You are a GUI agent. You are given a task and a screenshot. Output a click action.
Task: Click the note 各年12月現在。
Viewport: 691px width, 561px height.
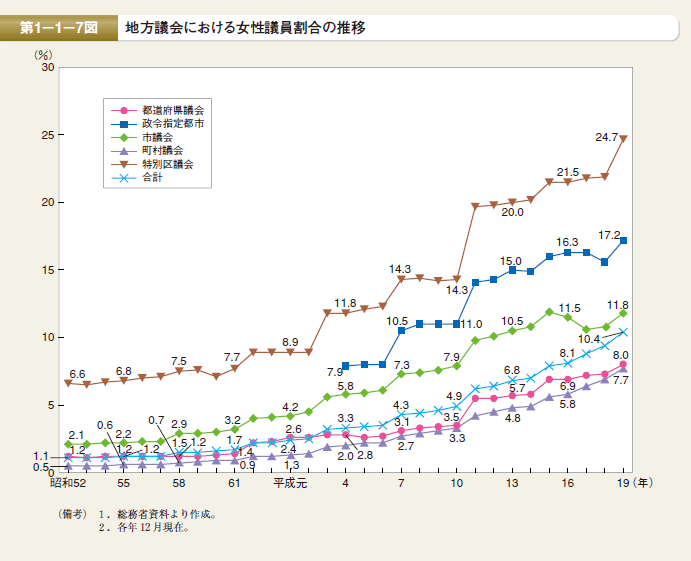point(153,528)
